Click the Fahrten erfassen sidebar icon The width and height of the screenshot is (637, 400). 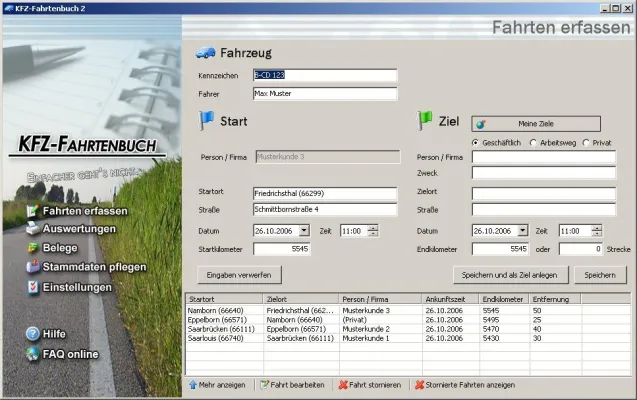click(32, 211)
